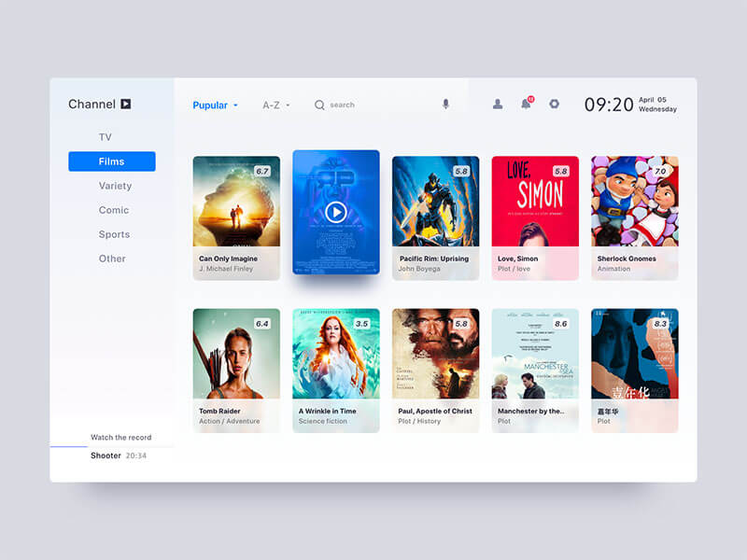747x560 pixels.
Task: Click the A Wrinkle in Time title
Action: pos(328,411)
